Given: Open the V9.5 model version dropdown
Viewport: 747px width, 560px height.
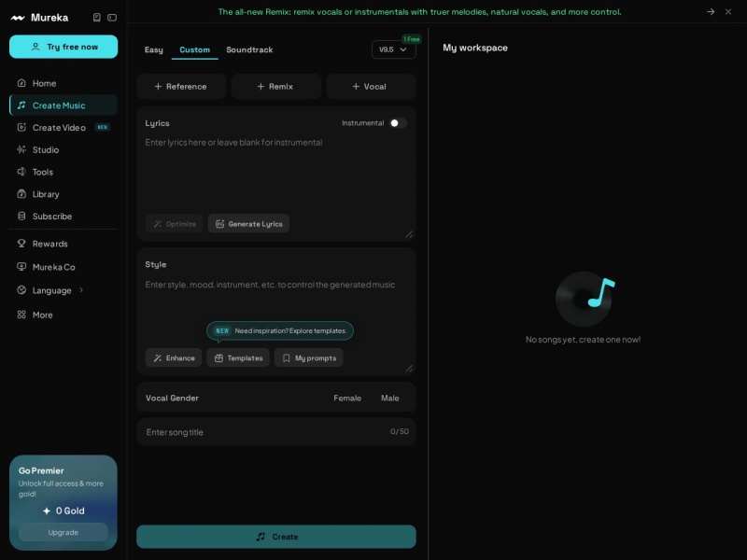Looking at the screenshot, I should tap(393, 49).
